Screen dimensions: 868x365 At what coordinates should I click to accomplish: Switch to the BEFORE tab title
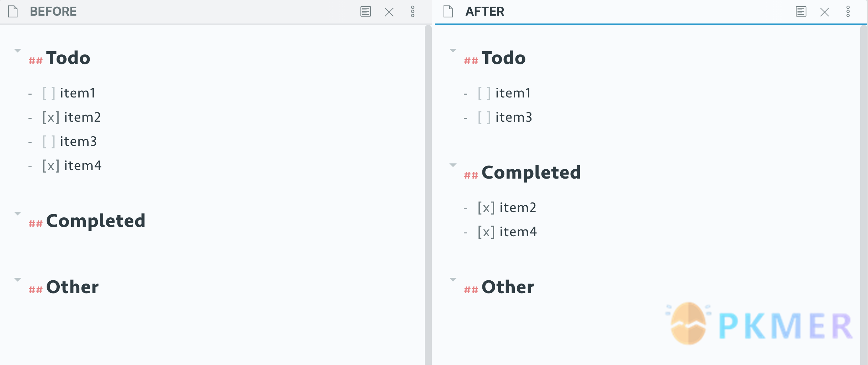(53, 11)
